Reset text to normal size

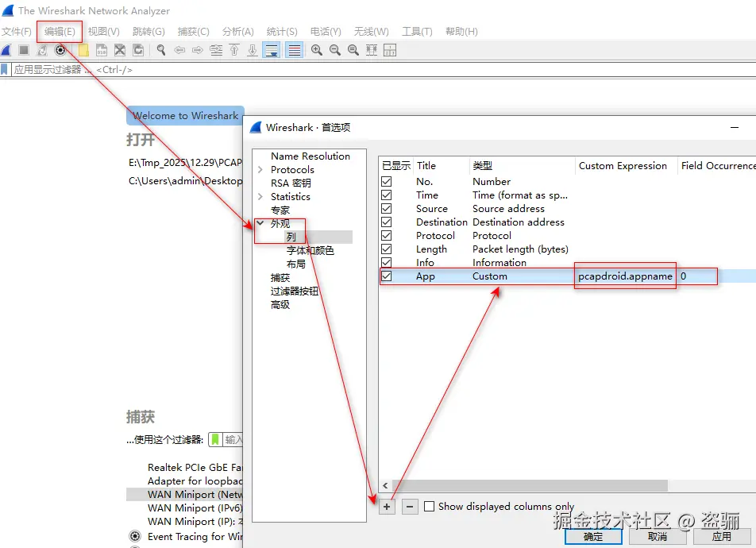click(x=353, y=50)
